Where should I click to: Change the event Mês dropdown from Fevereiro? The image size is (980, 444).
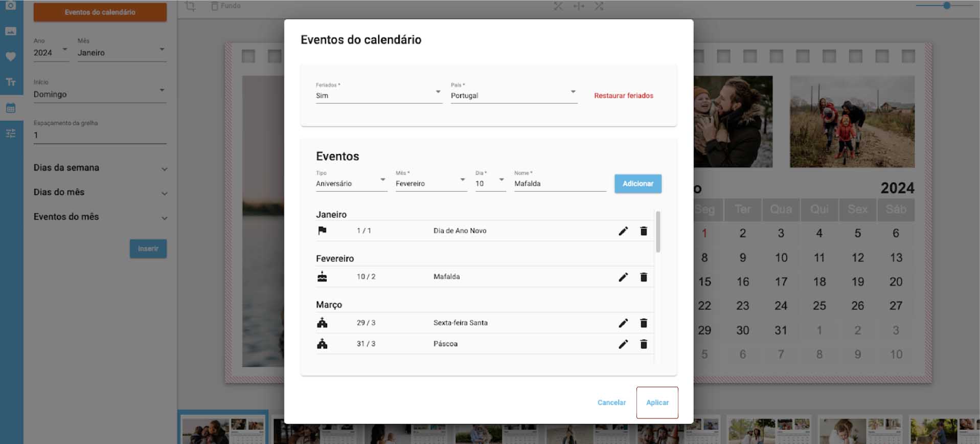430,184
